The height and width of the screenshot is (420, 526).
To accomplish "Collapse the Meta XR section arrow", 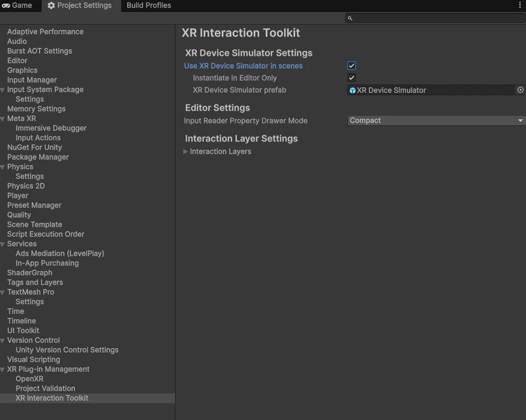I will (x=3, y=119).
